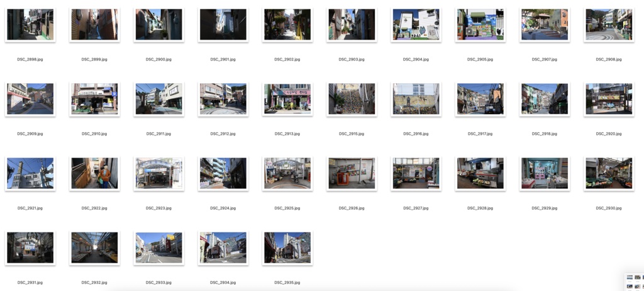This screenshot has height=291, width=644.
Task: Choose the DSC_2917.jpg hillside thumbnail
Action: (x=480, y=99)
